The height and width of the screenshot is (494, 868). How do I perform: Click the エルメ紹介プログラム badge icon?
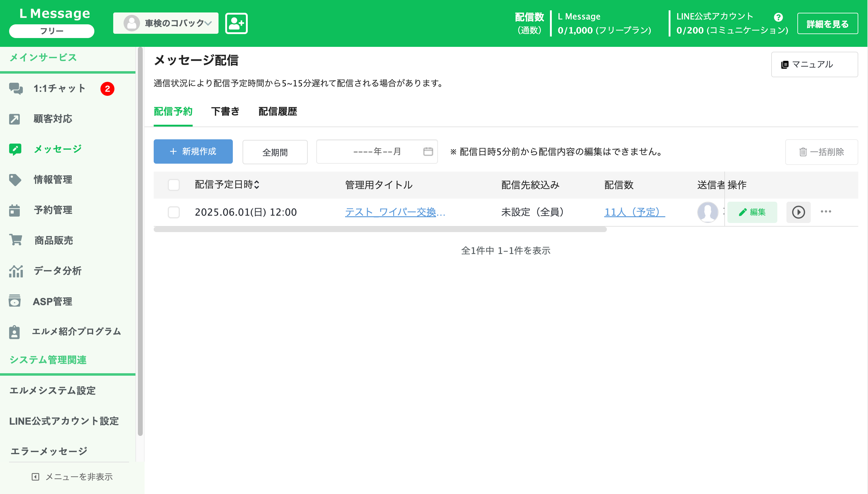pyautogui.click(x=14, y=332)
